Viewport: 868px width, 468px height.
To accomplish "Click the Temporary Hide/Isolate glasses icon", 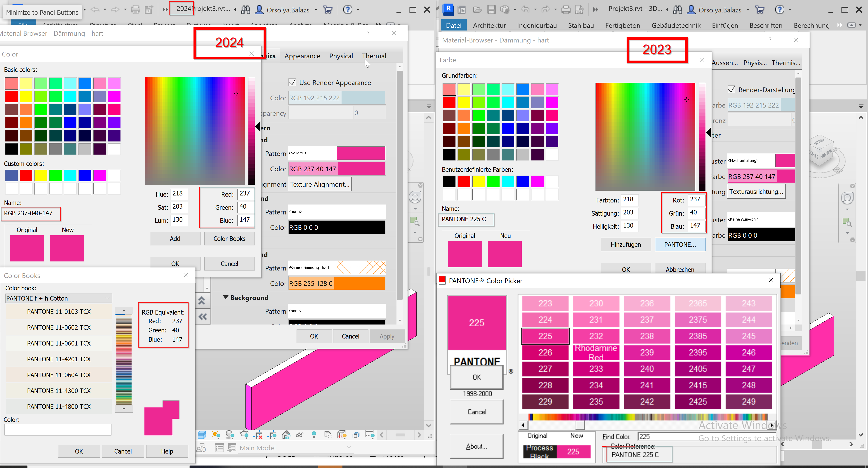I will tap(300, 435).
